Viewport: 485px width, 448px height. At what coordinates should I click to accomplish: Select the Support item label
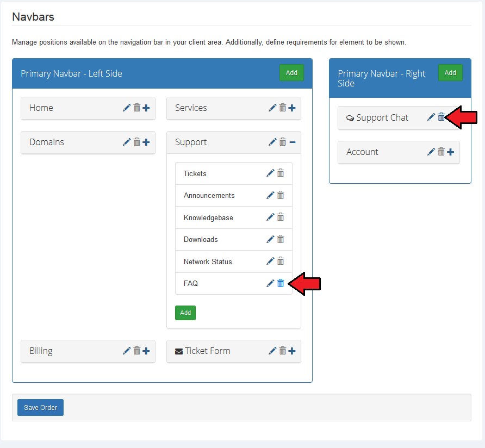click(191, 142)
